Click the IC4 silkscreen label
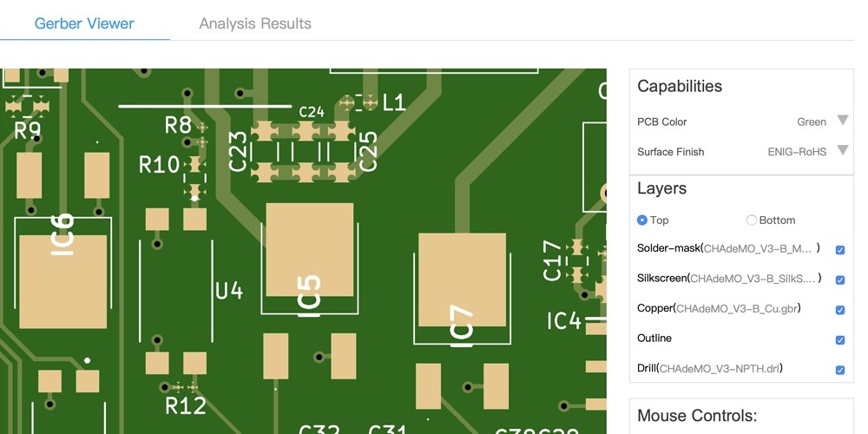This screenshot has width=868, height=434. (x=563, y=322)
